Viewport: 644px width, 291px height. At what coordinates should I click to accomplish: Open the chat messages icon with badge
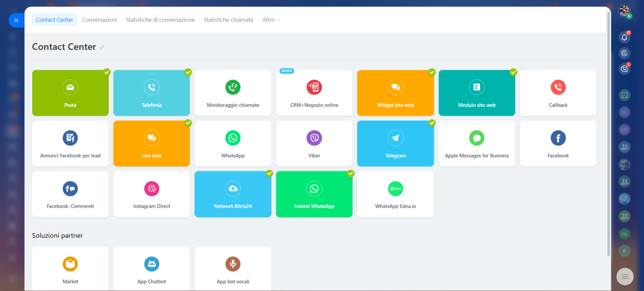624,69
